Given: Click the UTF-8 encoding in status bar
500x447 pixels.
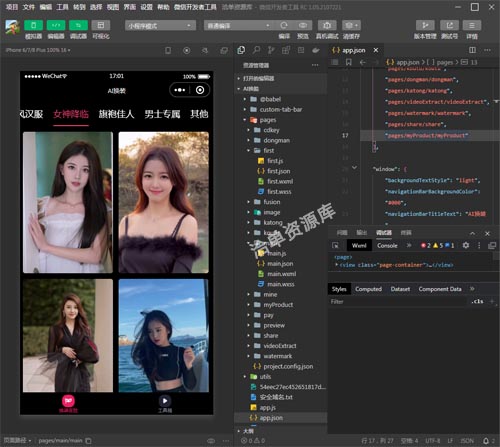Looking at the screenshot, I should (x=433, y=441).
